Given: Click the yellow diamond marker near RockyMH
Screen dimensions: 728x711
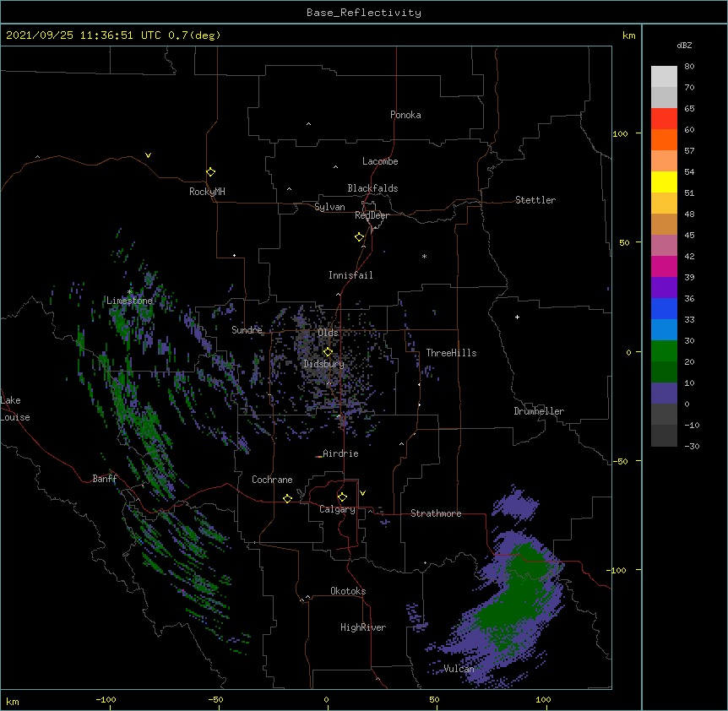Looking at the screenshot, I should (210, 172).
